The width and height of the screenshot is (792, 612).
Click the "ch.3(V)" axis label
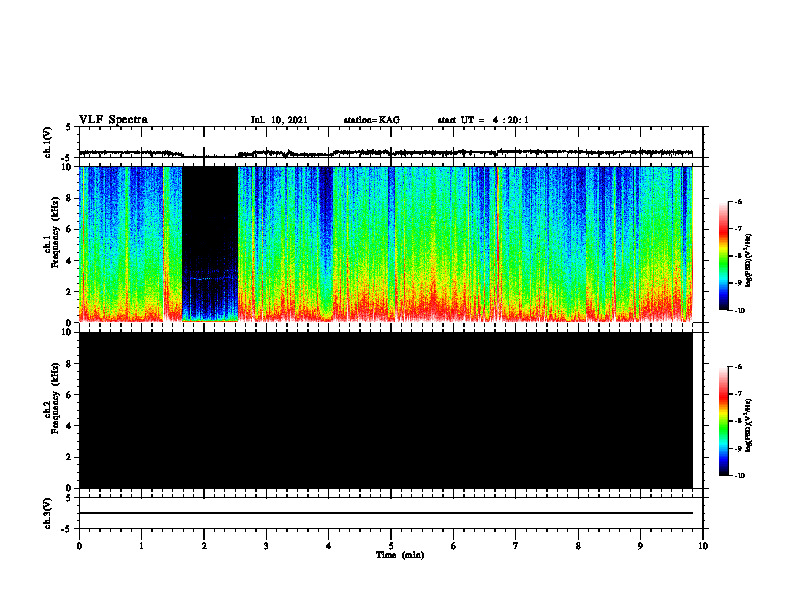(47, 513)
